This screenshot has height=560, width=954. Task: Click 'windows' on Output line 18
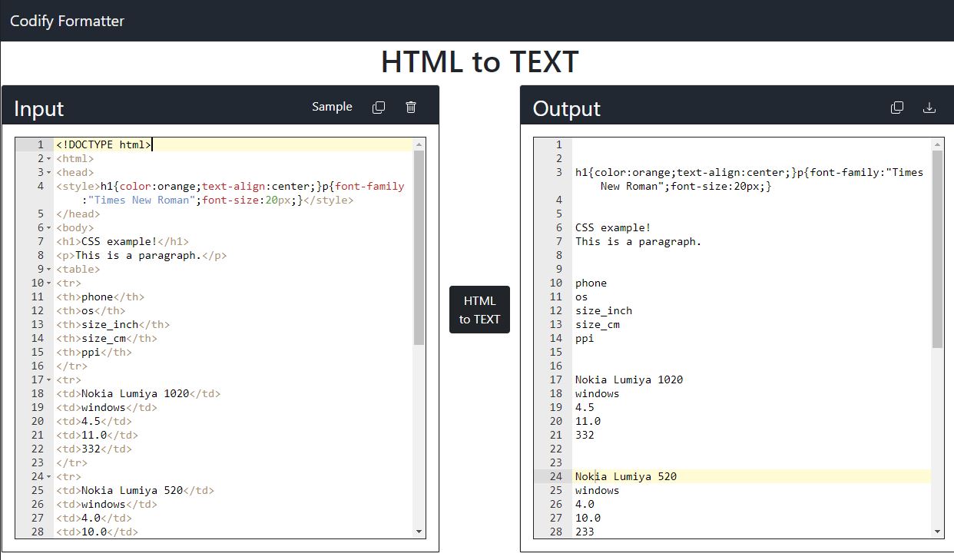coord(598,393)
